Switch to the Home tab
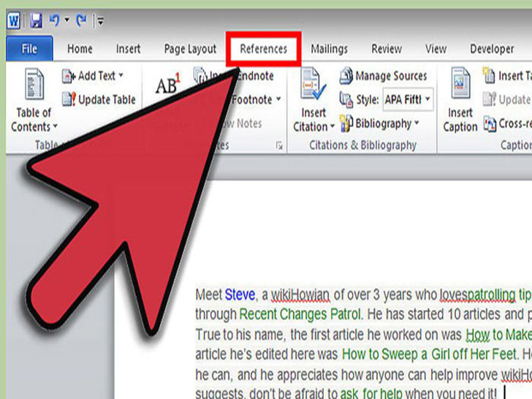This screenshot has height=399, width=532. pos(80,49)
